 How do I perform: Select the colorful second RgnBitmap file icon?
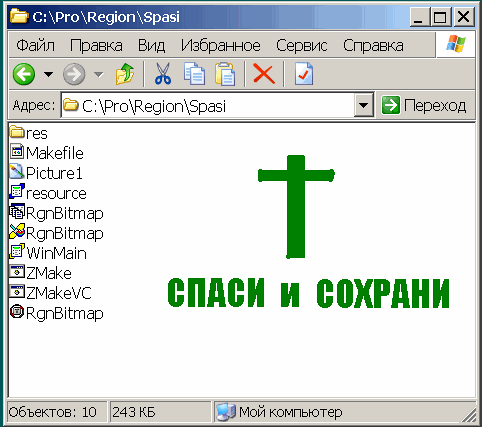pos(17,231)
